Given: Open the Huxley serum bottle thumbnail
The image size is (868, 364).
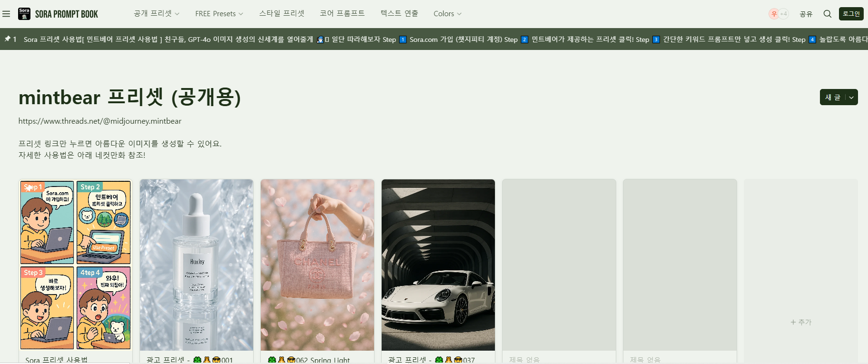Looking at the screenshot, I should [197, 265].
